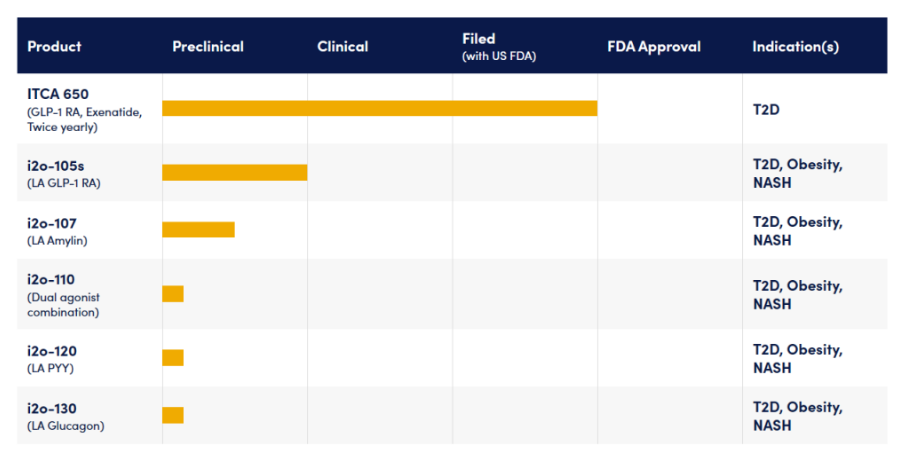This screenshot has height=473, width=903.
Task: Select the Preclinical column header
Action: [208, 47]
